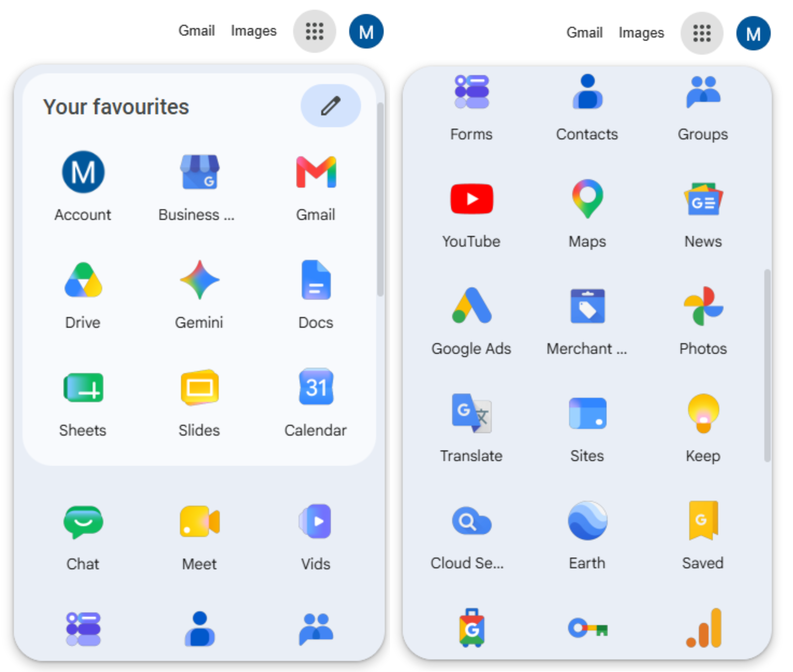
Task: Open the Images link in right header
Action: pyautogui.click(x=641, y=33)
